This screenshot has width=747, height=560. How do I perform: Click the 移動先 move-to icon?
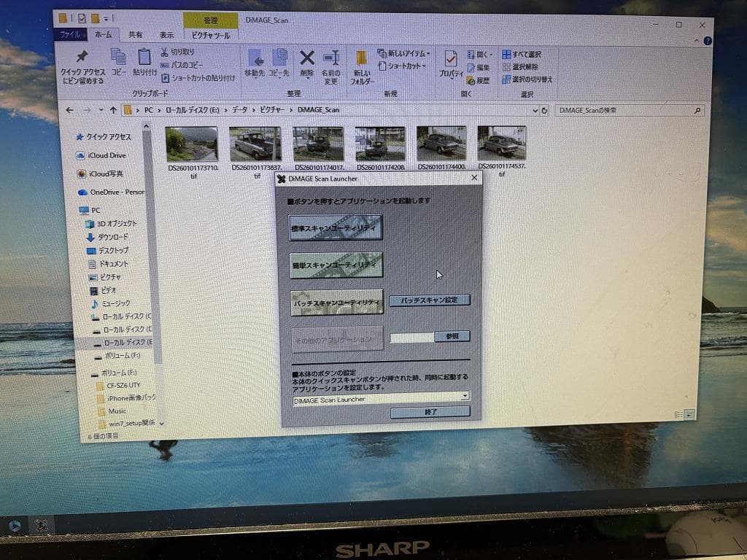tap(255, 58)
